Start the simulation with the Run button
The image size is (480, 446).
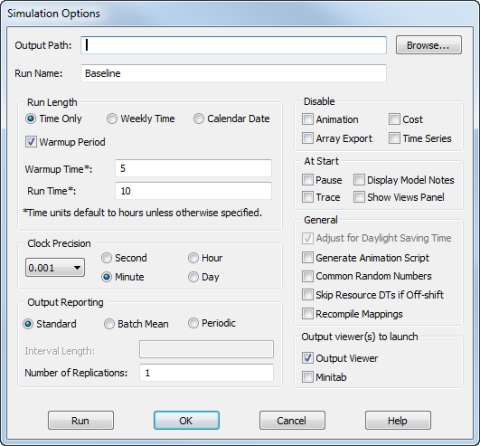(81, 420)
